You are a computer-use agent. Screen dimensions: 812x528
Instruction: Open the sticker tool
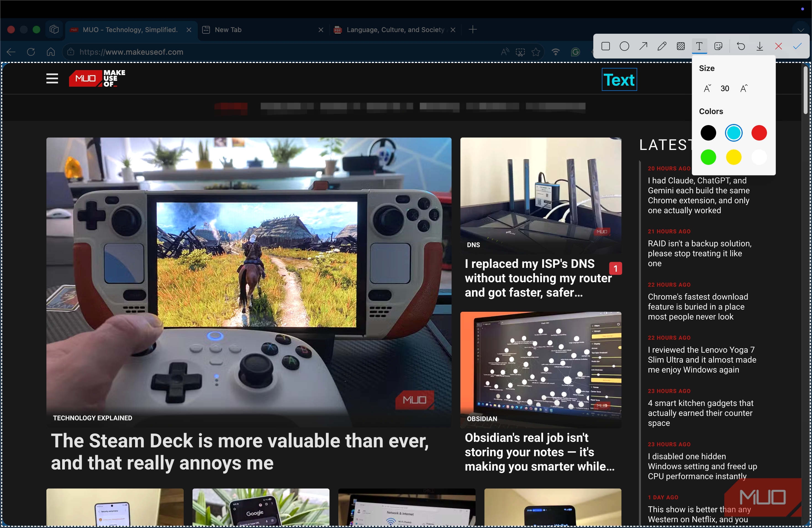[x=718, y=46]
